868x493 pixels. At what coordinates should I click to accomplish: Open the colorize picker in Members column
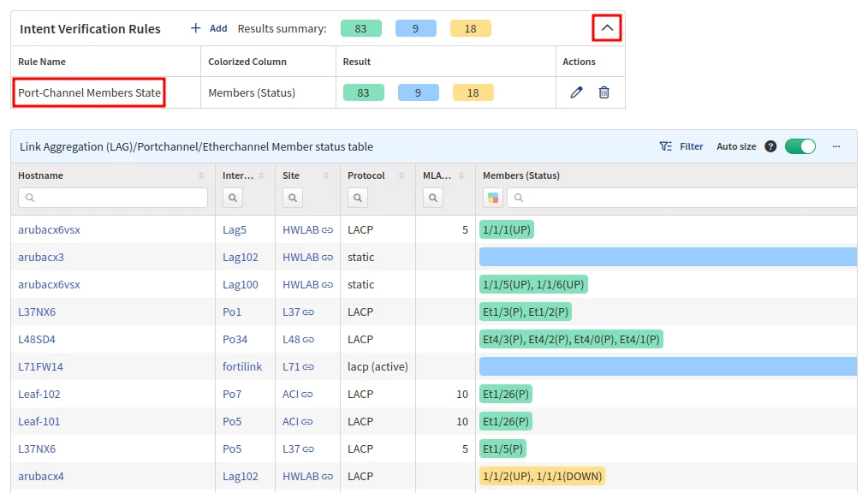tap(493, 198)
